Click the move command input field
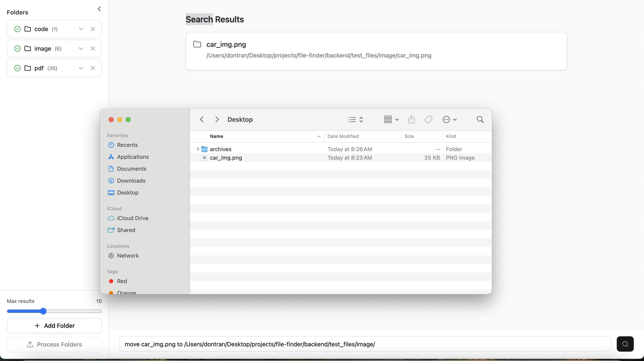Screen dimensions: 644x361 pyautogui.click(x=365, y=344)
